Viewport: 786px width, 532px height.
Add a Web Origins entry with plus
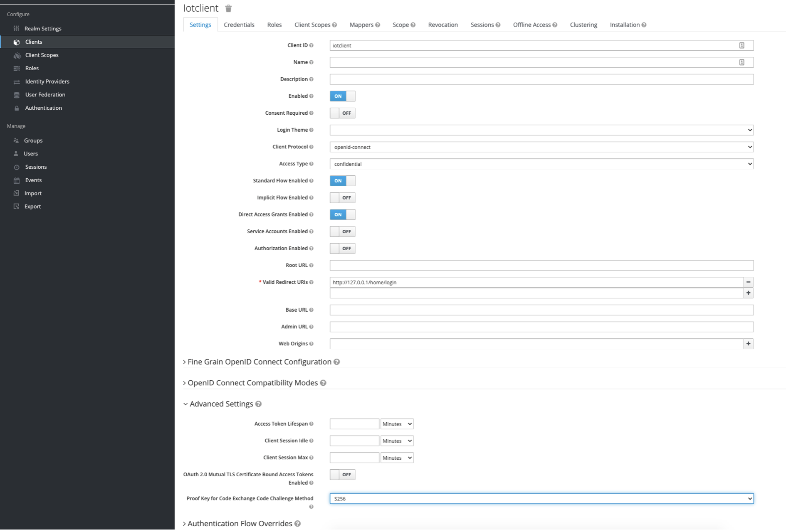[x=748, y=344]
